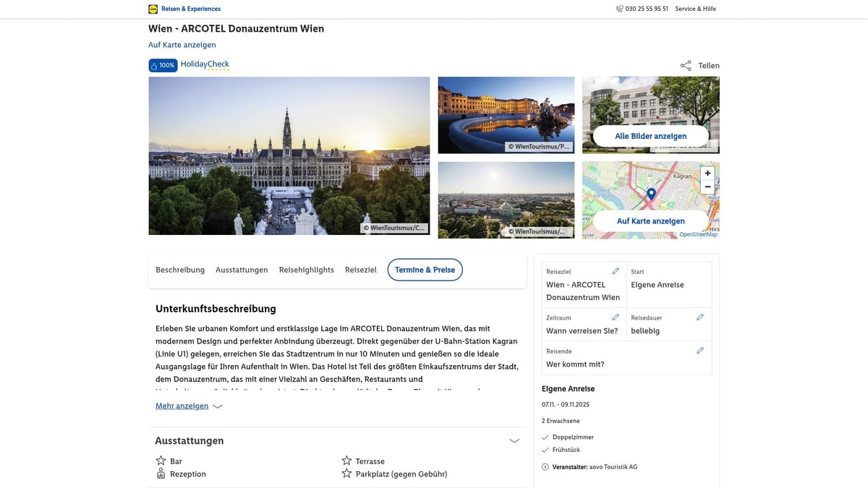Open the Wann verreisen Sie? date selector
Viewport: 868px width, 488px height.
[x=582, y=330]
